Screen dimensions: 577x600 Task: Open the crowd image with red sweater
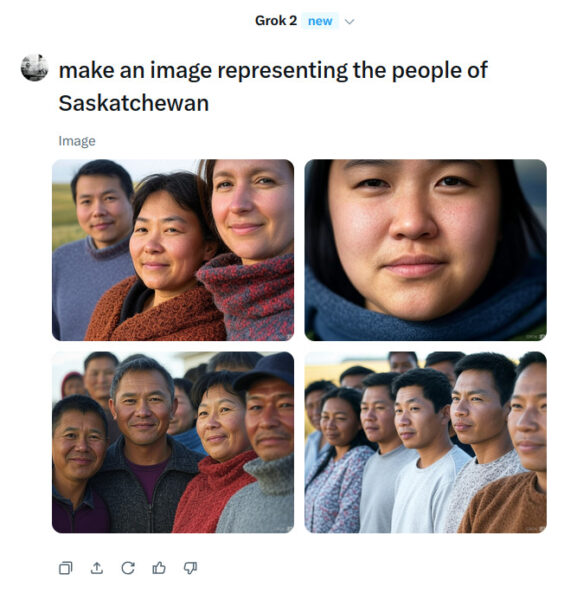pos(173,442)
